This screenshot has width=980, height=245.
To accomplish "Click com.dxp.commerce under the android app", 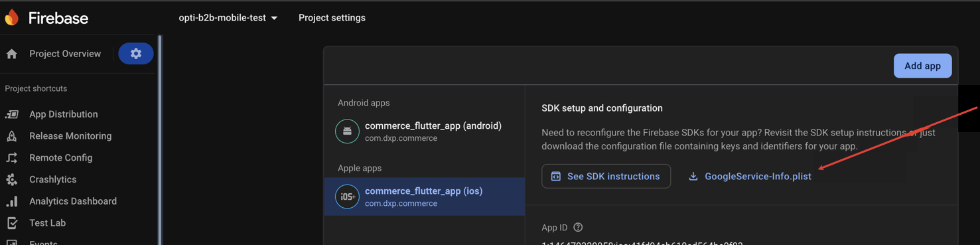I will coord(401,138).
